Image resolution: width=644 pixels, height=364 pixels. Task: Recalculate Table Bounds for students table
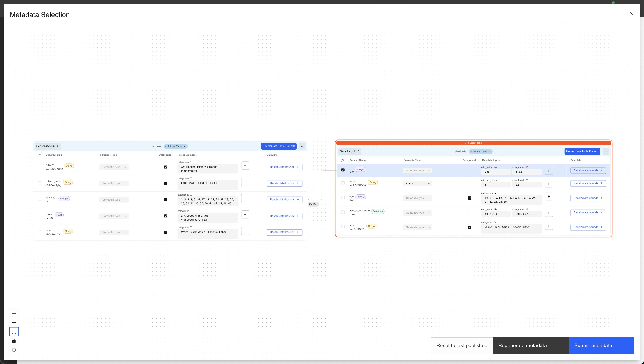[x=582, y=152]
